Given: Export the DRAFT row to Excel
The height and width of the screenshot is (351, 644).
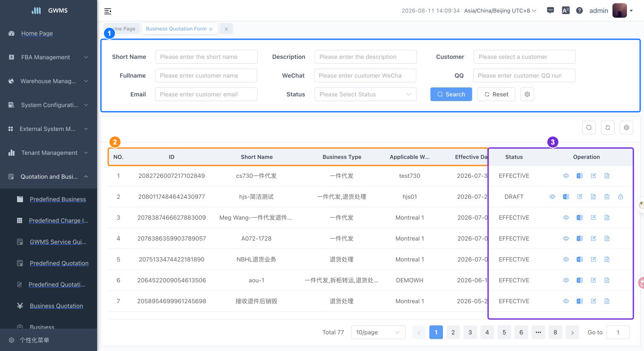Looking at the screenshot, I should (566, 197).
